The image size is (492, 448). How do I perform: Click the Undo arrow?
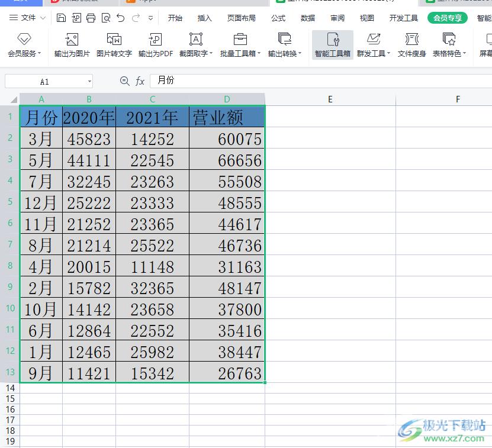pos(121,18)
